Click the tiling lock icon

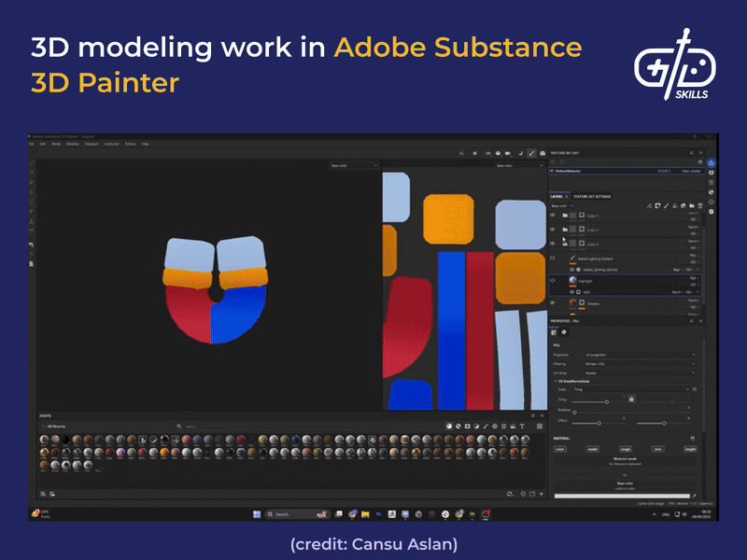(x=632, y=399)
